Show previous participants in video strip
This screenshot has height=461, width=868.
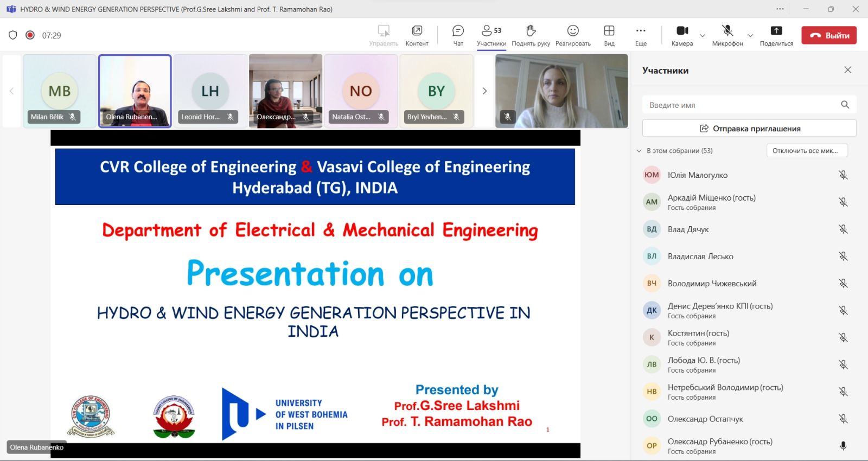point(11,91)
